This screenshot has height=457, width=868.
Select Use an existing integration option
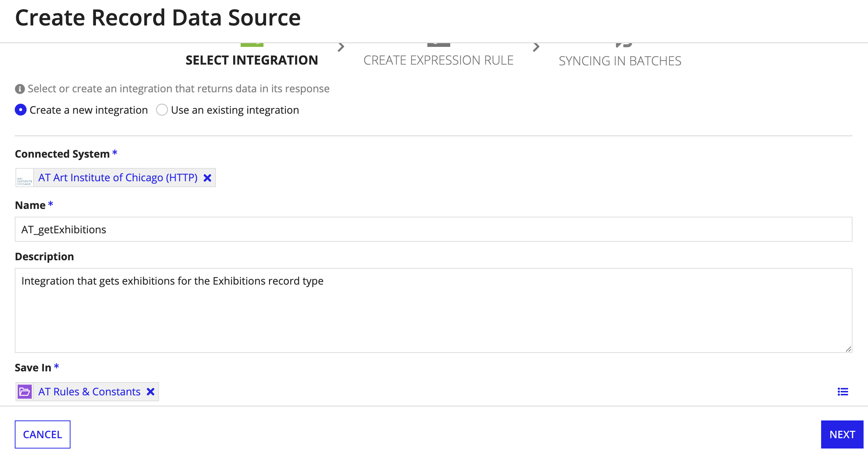tap(162, 110)
